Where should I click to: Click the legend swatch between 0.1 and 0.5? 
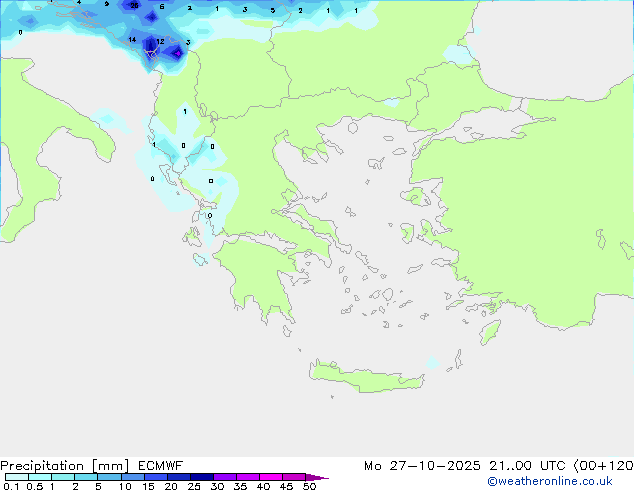coord(17,477)
